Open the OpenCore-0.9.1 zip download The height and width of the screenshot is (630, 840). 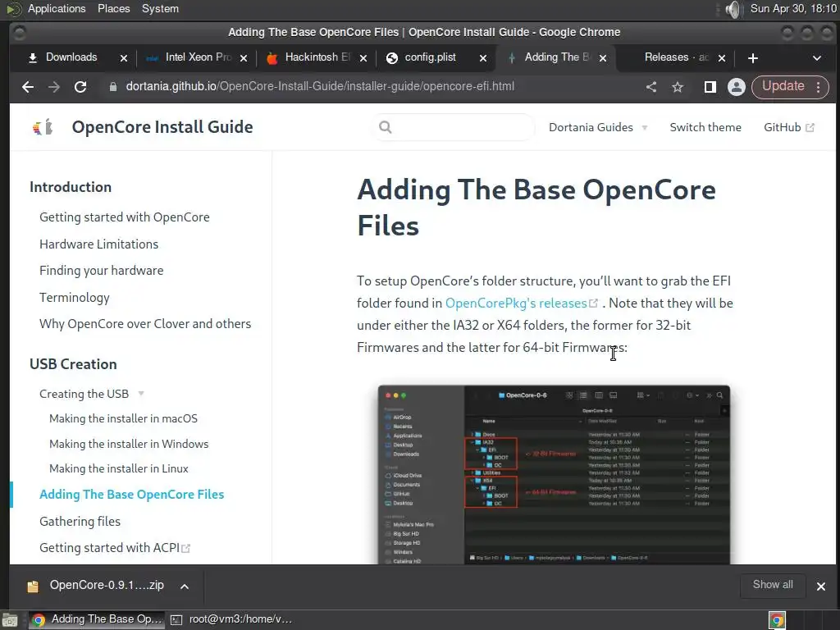click(x=107, y=585)
